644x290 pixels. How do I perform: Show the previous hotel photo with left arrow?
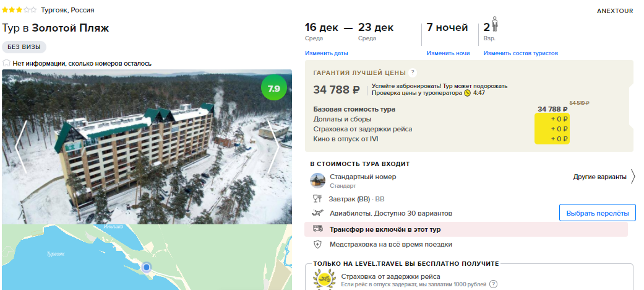pos(21,147)
